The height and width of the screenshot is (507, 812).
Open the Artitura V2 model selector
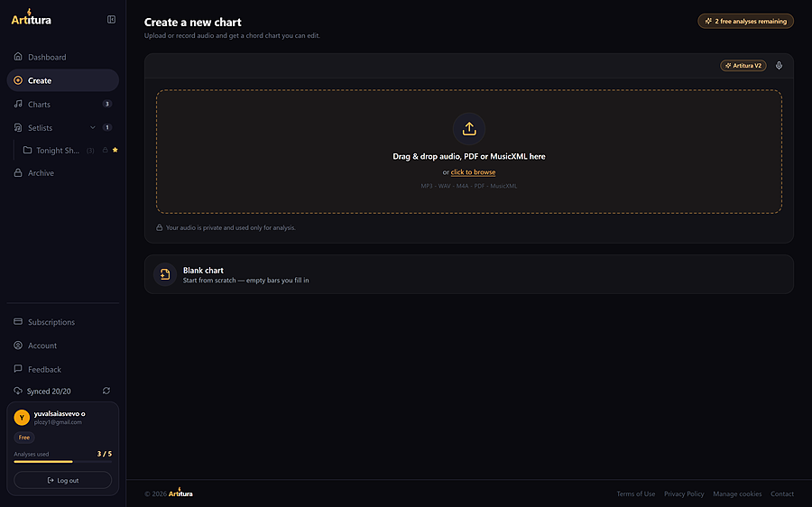(743, 66)
